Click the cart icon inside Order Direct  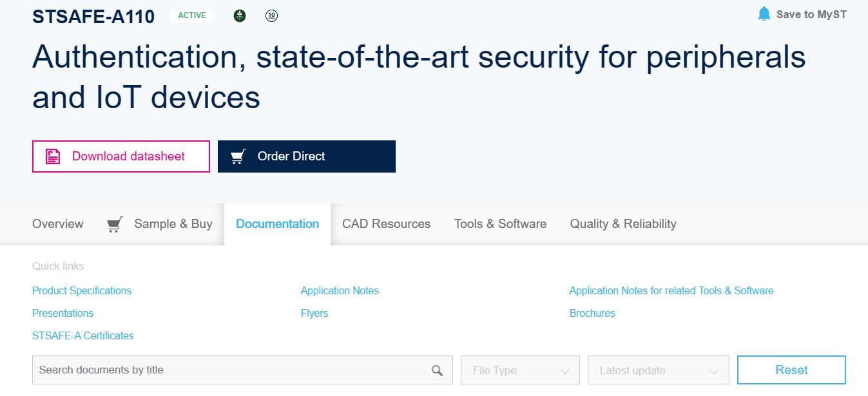click(x=238, y=156)
